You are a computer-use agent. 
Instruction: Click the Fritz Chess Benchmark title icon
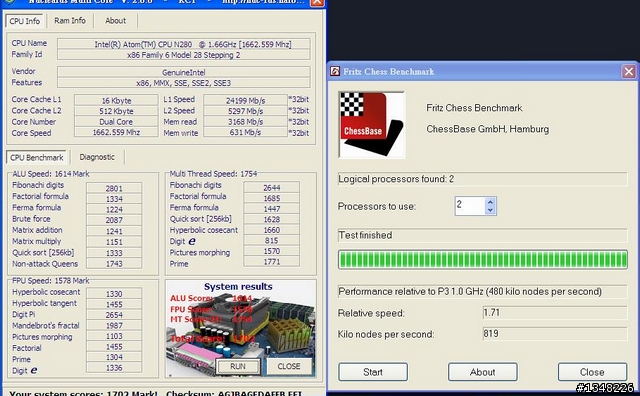tap(335, 71)
